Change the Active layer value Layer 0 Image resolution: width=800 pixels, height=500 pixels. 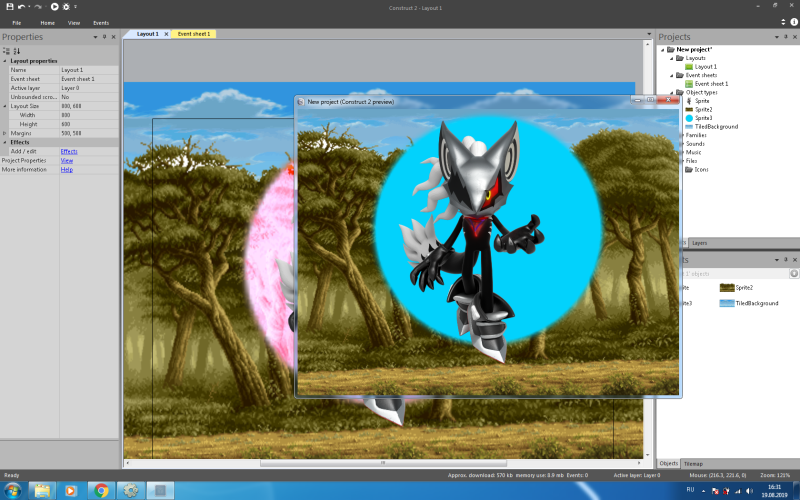(89, 88)
